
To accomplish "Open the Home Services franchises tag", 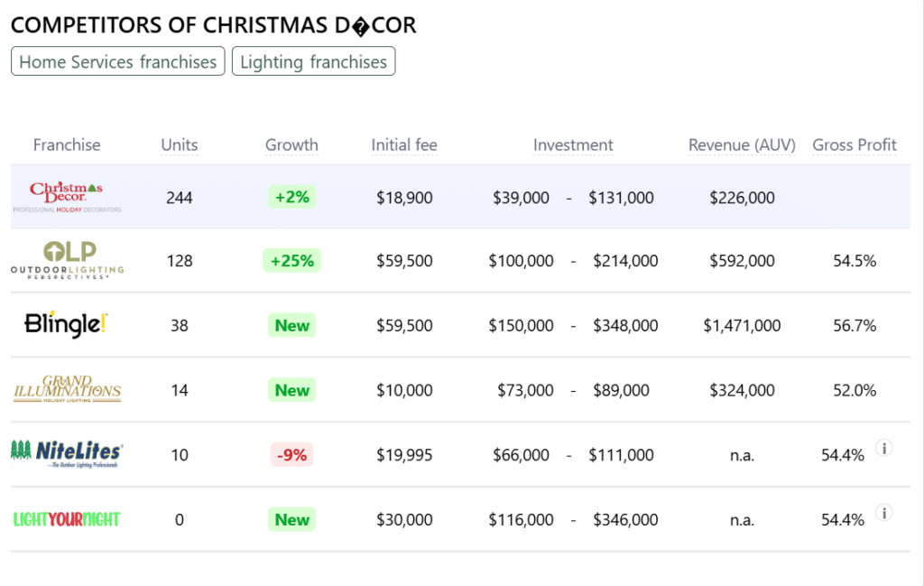I will 117,61.
